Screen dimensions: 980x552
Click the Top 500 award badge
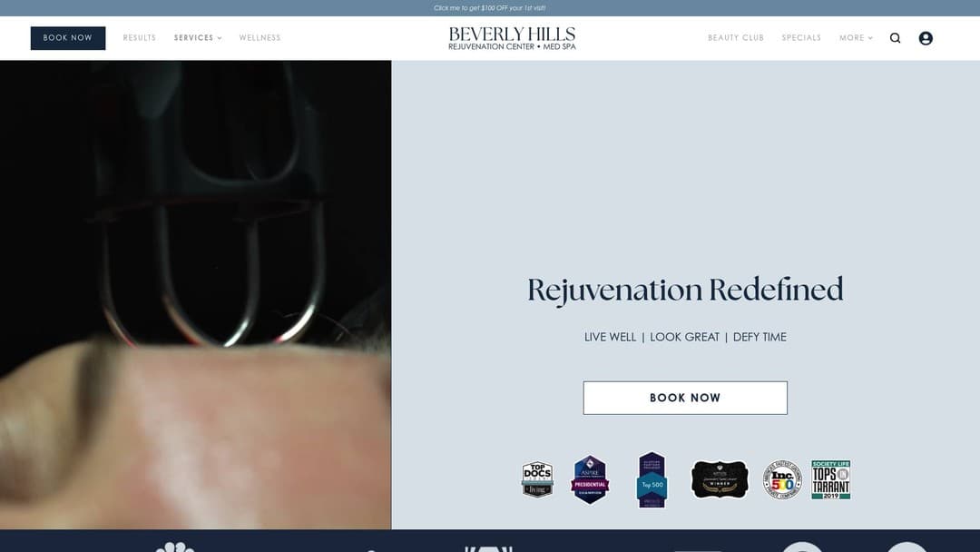click(x=652, y=480)
